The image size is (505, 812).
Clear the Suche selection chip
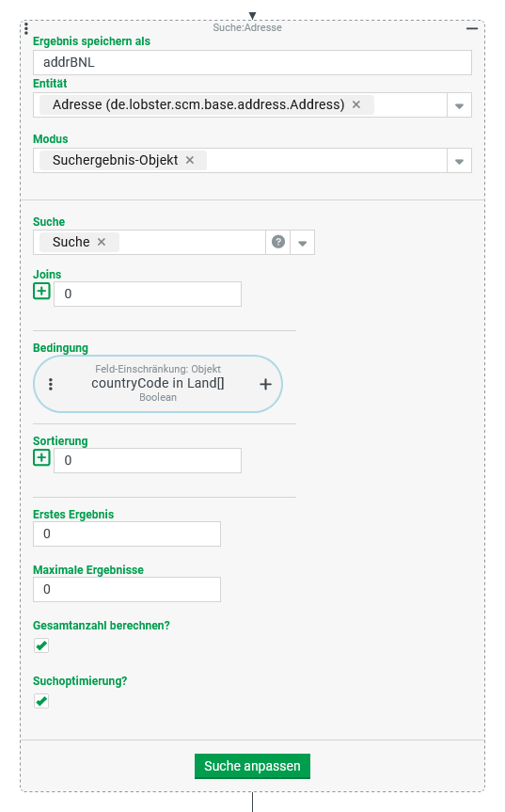(102, 242)
